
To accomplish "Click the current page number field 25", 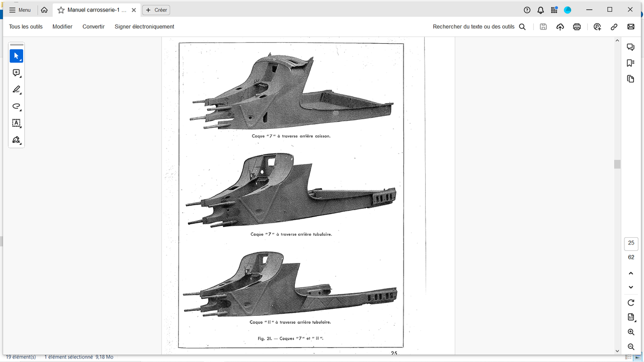I will click(x=631, y=243).
